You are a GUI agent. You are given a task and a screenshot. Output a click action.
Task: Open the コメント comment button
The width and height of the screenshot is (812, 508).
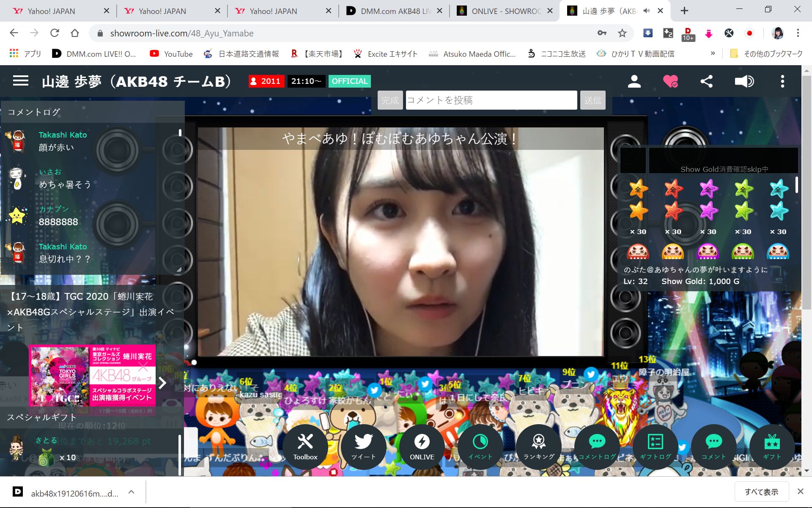(713, 447)
